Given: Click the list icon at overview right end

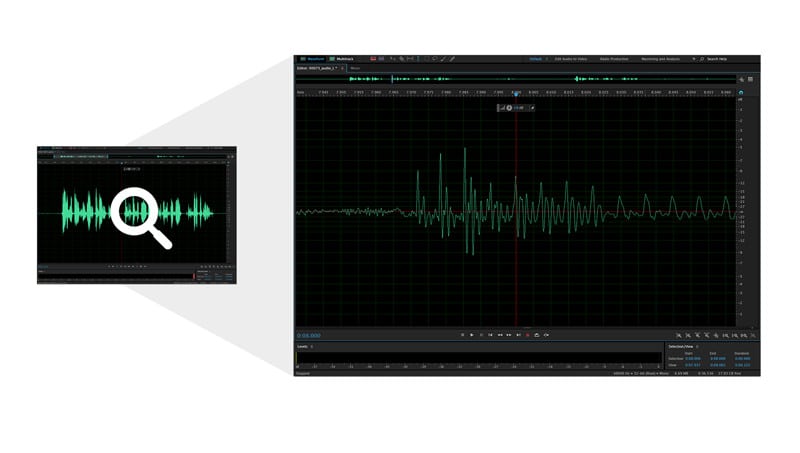Looking at the screenshot, I should [x=751, y=79].
